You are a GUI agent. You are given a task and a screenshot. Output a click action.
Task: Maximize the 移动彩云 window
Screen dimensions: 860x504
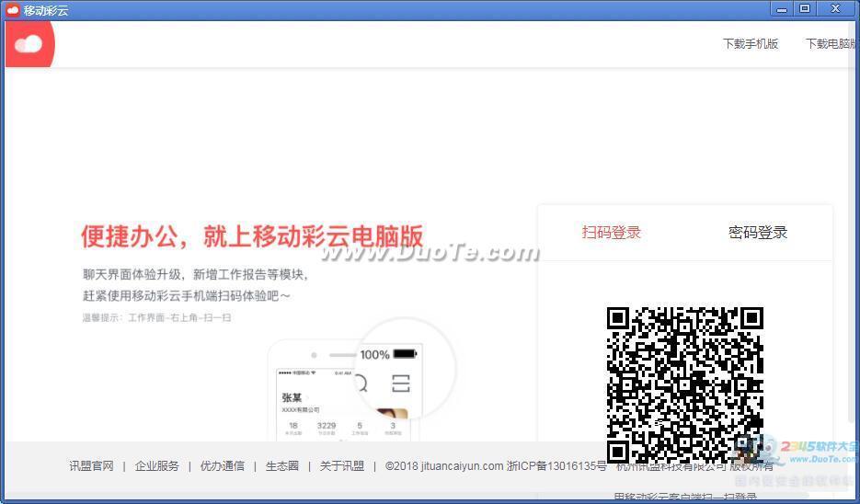click(805, 9)
